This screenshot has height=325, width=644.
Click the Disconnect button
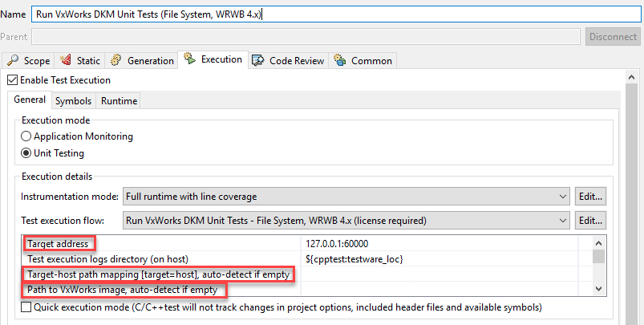[613, 37]
